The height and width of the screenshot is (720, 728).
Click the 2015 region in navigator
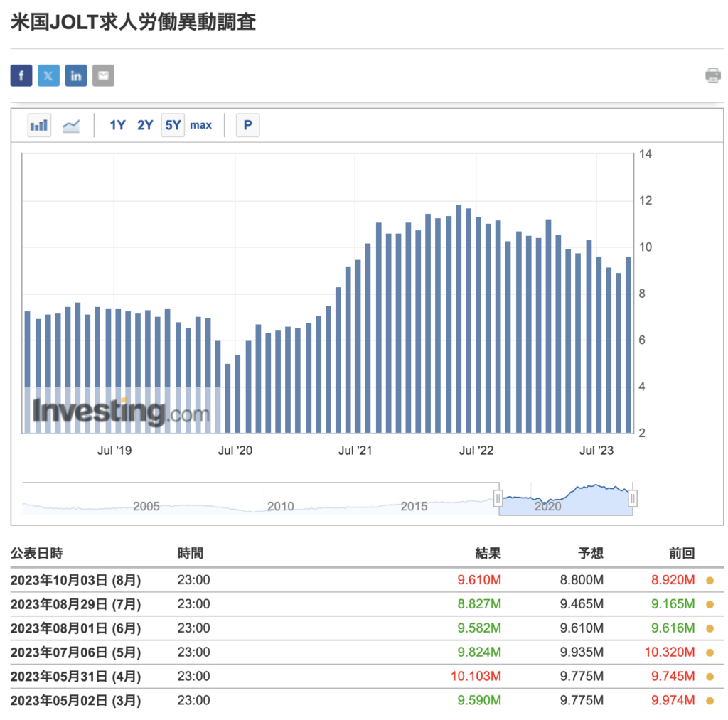[414, 506]
